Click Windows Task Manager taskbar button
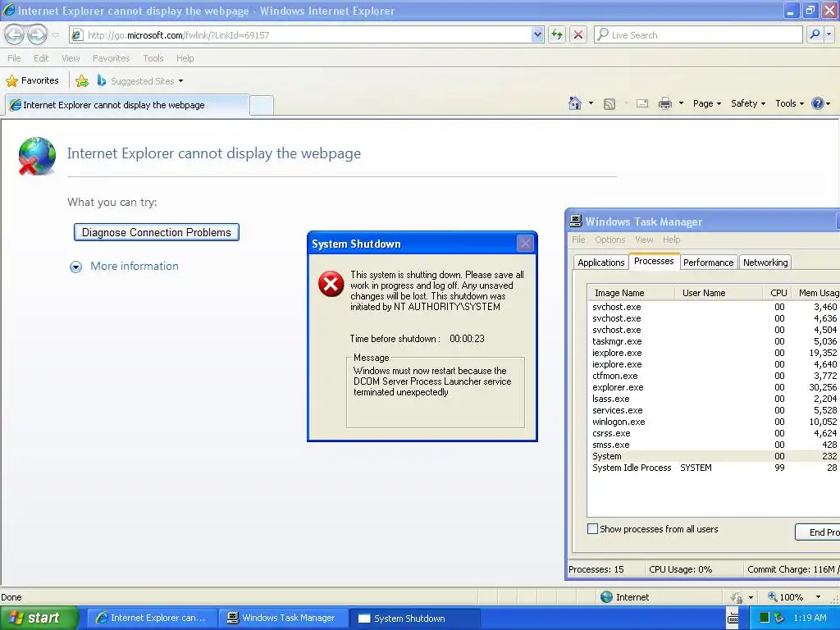840x630 pixels. [x=283, y=619]
